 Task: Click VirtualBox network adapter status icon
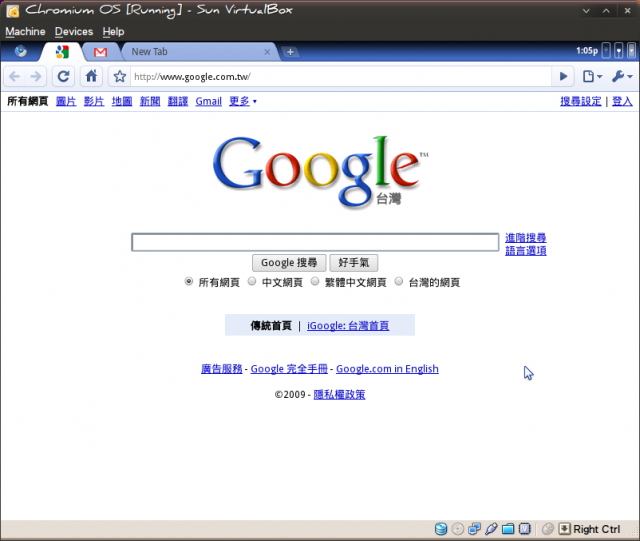(474, 529)
